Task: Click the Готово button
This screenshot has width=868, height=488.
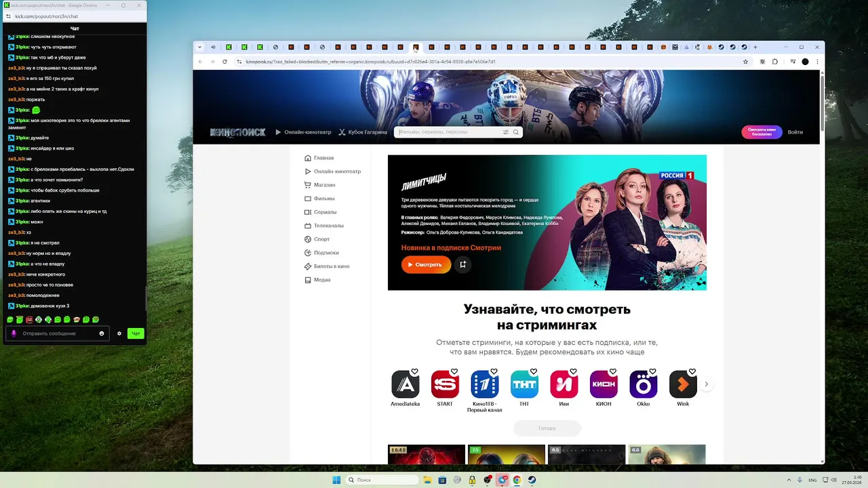Action: (x=547, y=428)
